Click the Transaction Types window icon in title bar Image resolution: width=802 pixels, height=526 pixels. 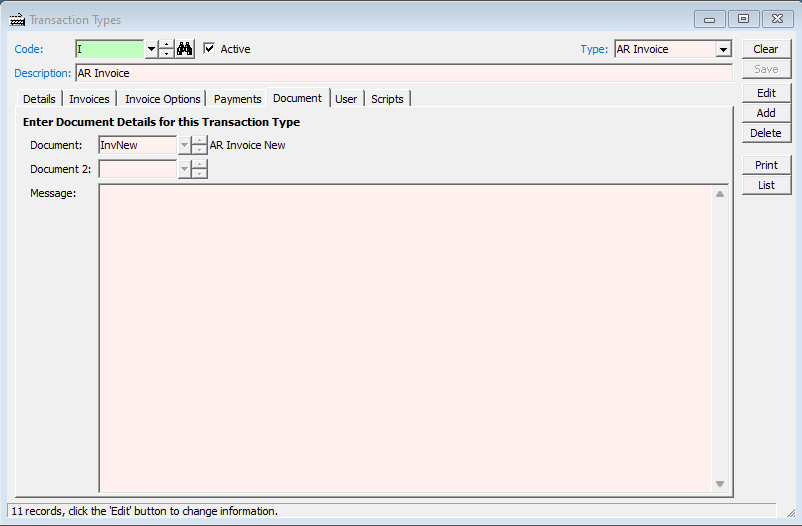point(17,20)
